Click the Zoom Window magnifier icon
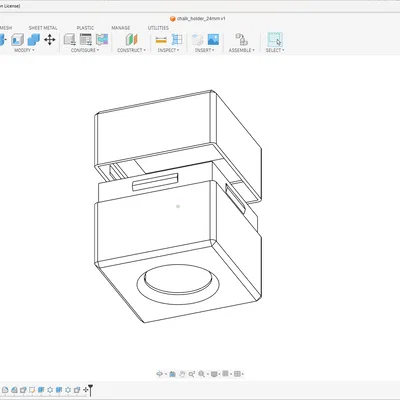The width and height of the screenshot is (400, 400). tap(201, 374)
